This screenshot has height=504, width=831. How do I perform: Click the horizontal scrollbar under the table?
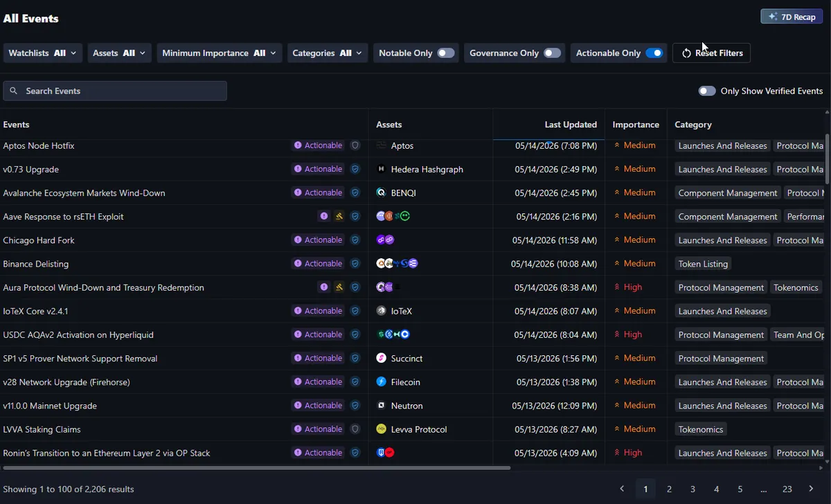pyautogui.click(x=256, y=468)
